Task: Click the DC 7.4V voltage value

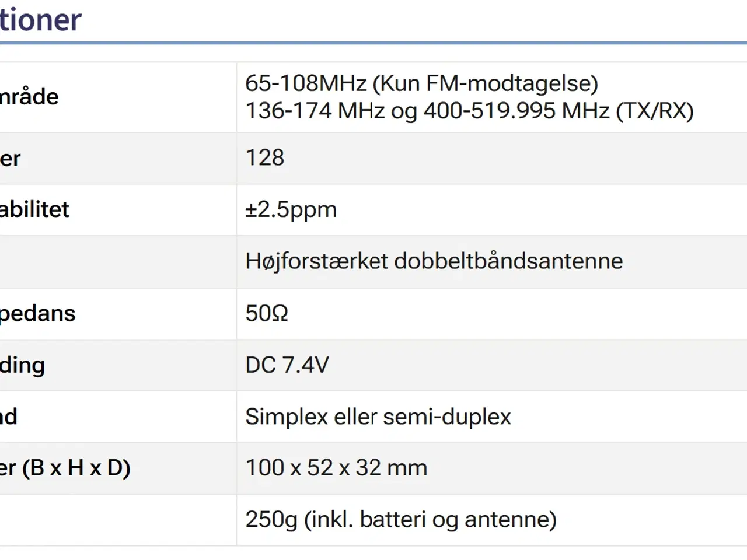Action: [287, 365]
